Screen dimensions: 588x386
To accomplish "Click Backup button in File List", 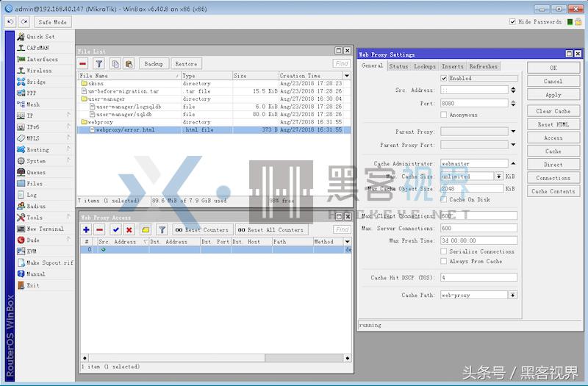I will pyautogui.click(x=154, y=64).
